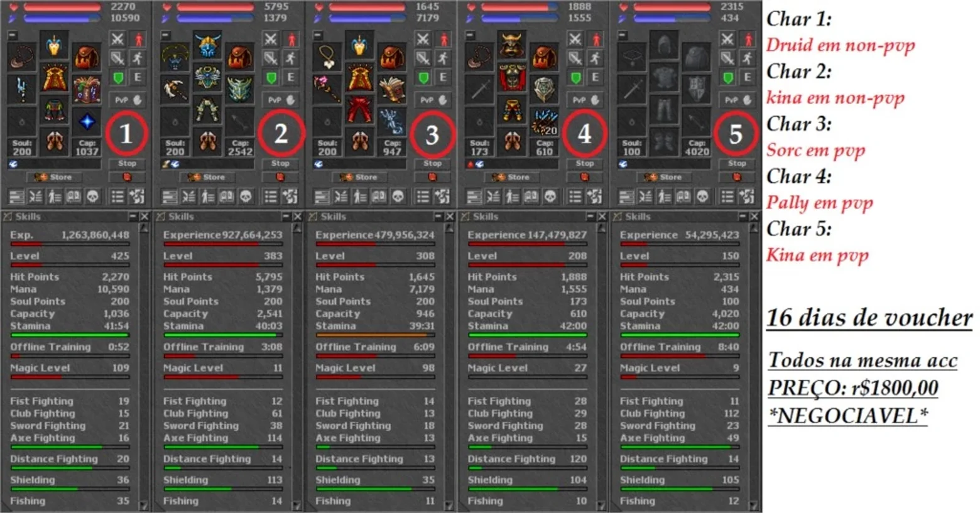Select the boots in Cap 610 inventory
This screenshot has width=980, height=513.
512,142
